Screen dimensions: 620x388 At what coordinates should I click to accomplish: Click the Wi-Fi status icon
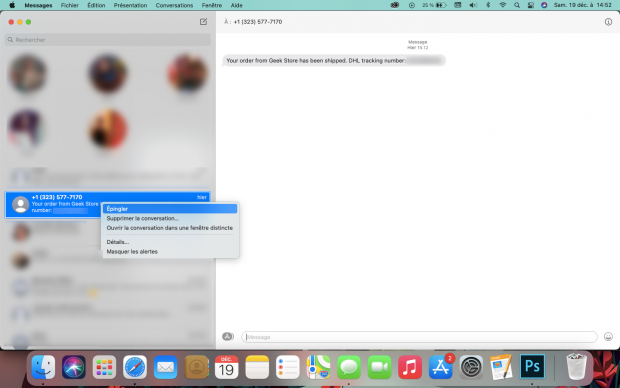coord(503,5)
